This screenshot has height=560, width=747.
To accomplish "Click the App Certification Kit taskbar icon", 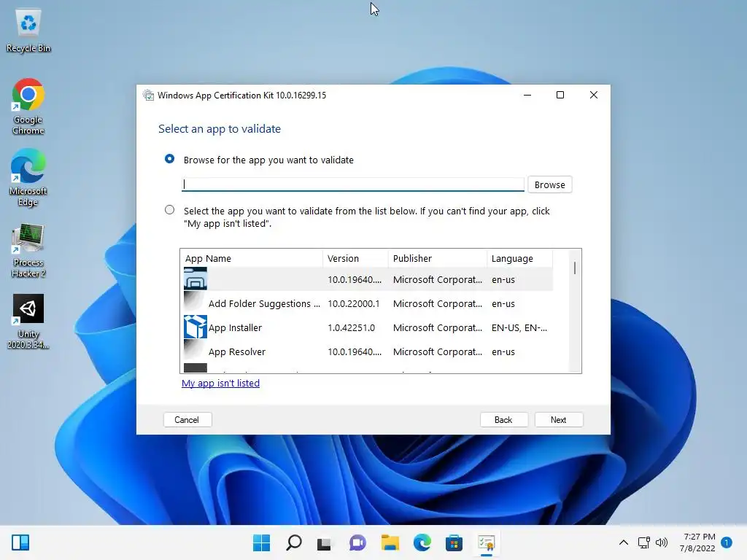I will click(x=487, y=542).
